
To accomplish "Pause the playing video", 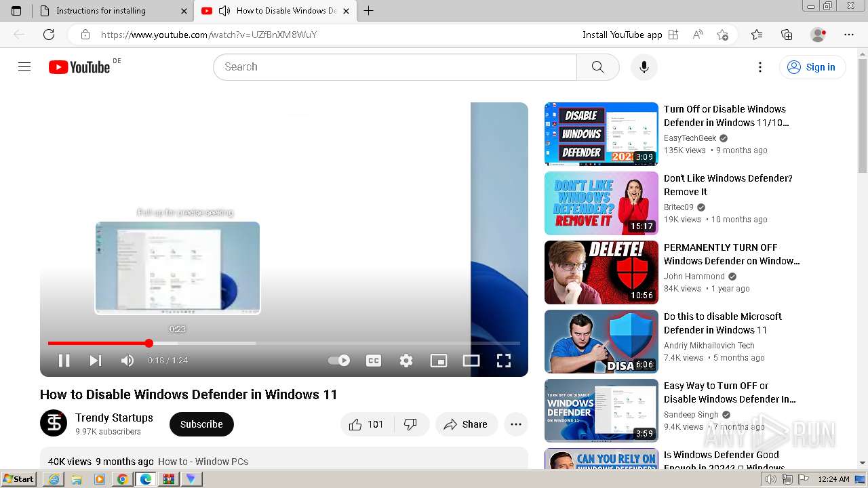I will point(64,361).
